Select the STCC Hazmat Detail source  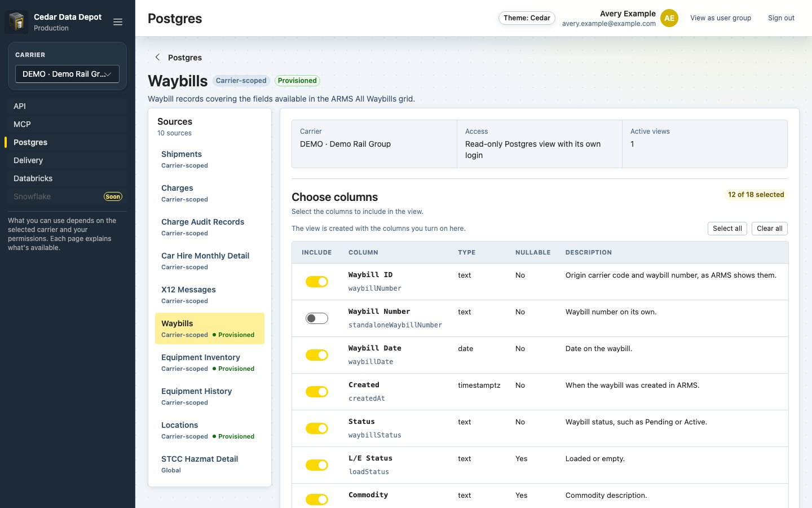[210, 464]
